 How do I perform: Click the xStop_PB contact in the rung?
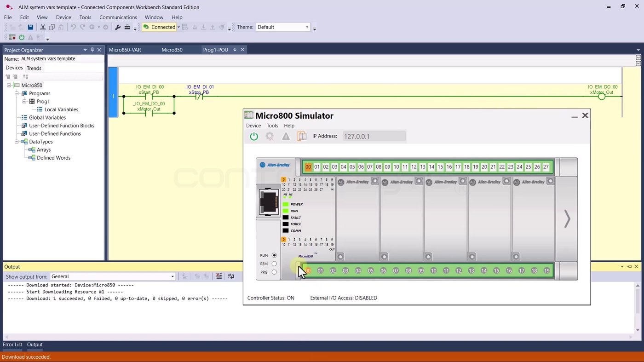[199, 97]
